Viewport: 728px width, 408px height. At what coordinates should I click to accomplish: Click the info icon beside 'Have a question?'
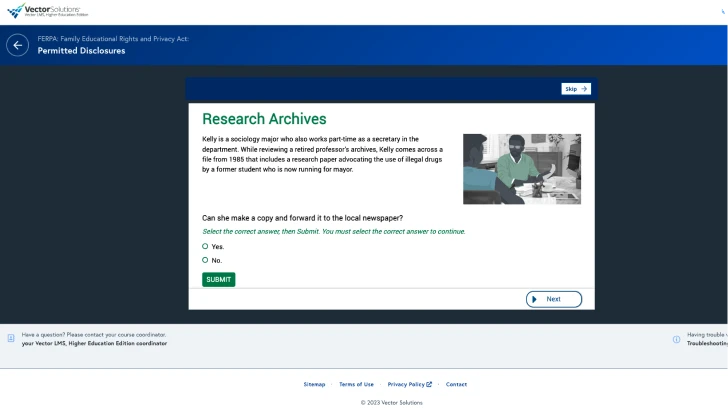click(x=11, y=339)
